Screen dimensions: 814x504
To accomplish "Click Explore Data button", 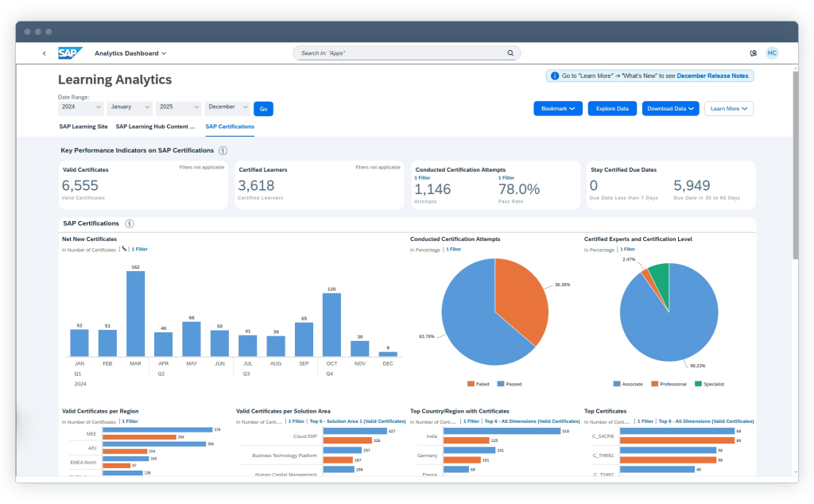I will pyautogui.click(x=612, y=108).
